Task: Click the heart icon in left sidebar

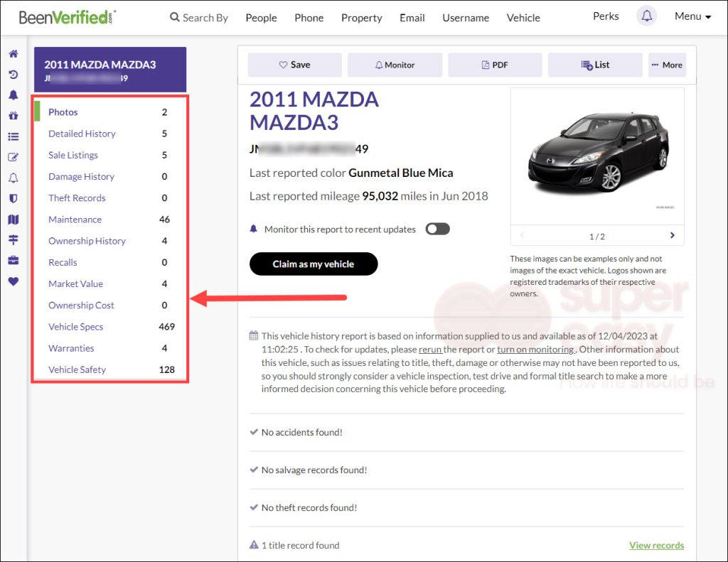Action: pos(14,281)
